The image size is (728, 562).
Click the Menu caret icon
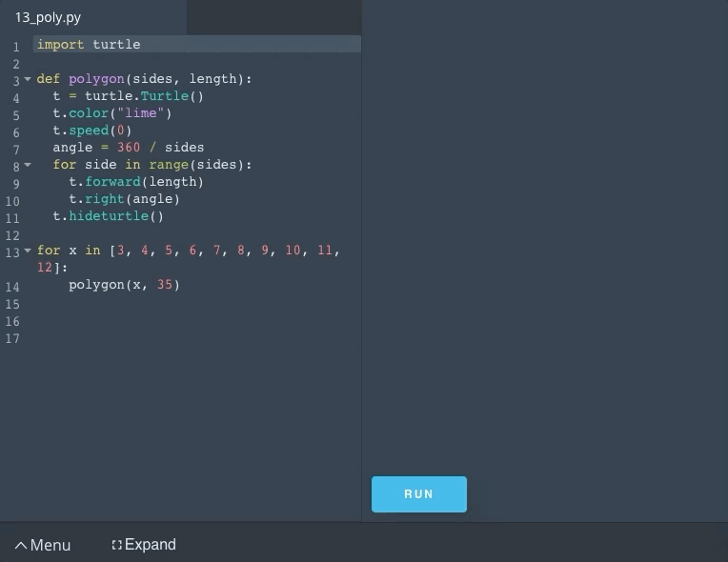tap(21, 545)
